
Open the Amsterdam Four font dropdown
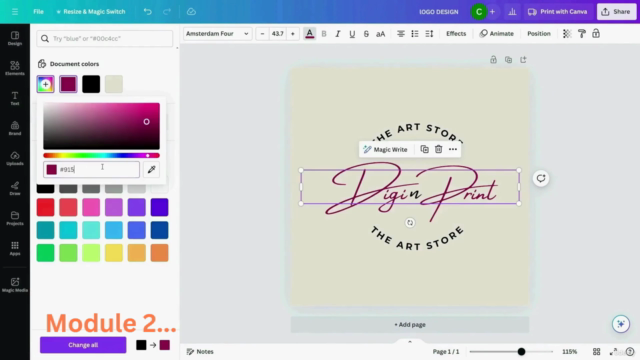click(217, 34)
